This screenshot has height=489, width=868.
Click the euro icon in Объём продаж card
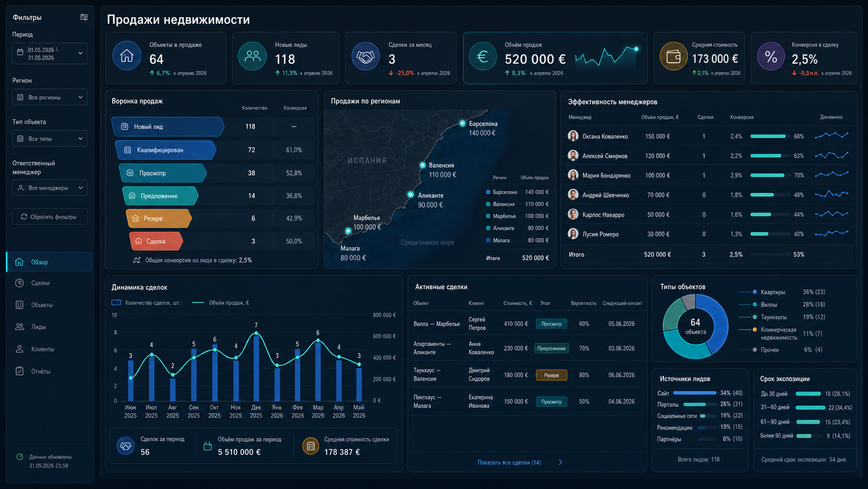point(482,56)
